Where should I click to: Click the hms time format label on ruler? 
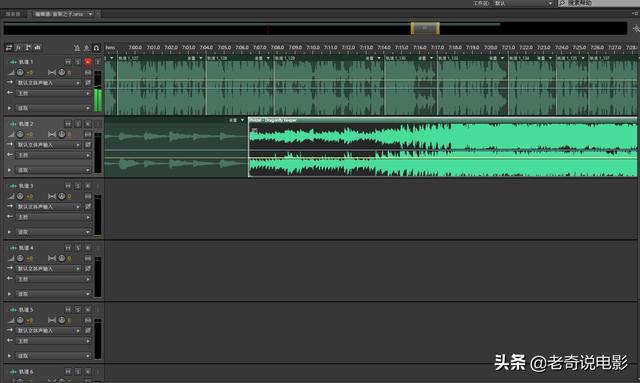click(x=110, y=48)
